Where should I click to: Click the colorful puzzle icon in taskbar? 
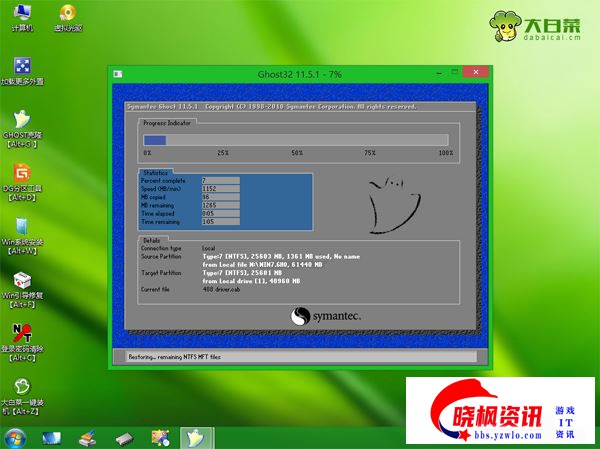(x=159, y=437)
